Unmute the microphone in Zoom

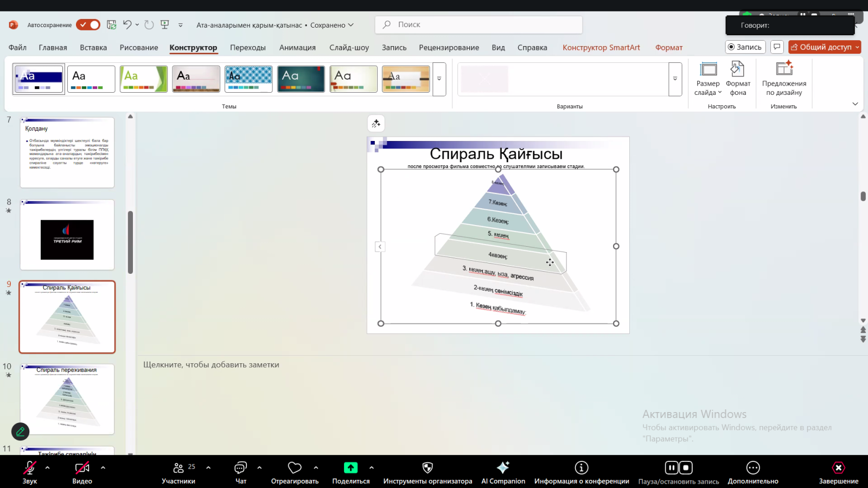[x=30, y=468]
